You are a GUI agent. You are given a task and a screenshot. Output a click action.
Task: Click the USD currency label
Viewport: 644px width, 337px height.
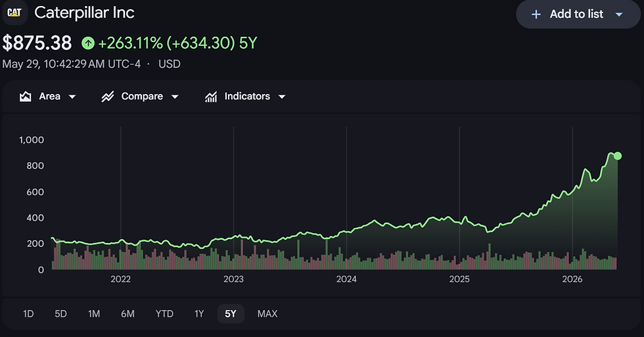170,64
